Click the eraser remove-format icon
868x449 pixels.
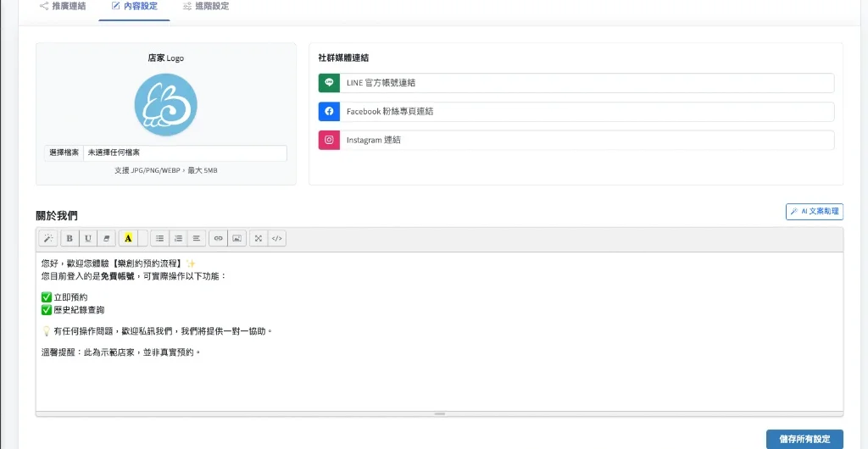click(107, 239)
